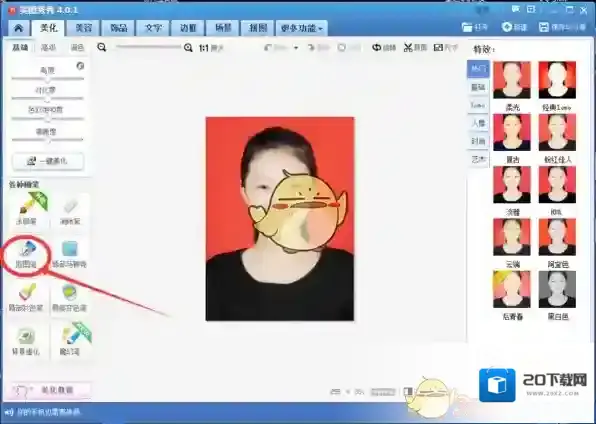Apply the 黑白色 effect thumbnail
This screenshot has height=424, width=596.
tap(557, 289)
